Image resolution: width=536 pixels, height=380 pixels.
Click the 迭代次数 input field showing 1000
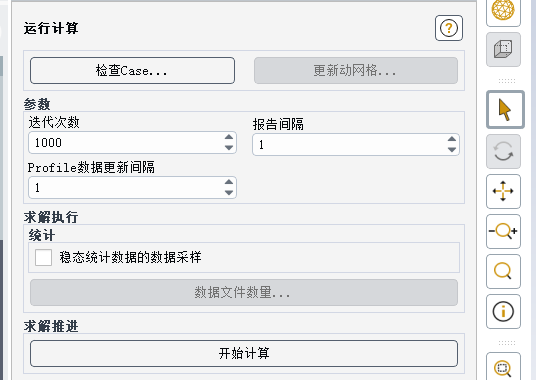(126, 142)
